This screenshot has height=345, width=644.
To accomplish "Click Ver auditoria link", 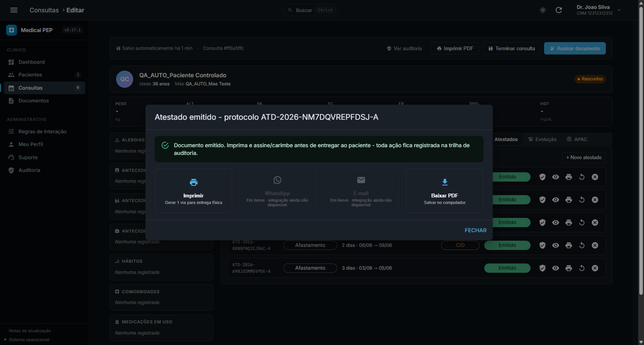I will 404,48.
